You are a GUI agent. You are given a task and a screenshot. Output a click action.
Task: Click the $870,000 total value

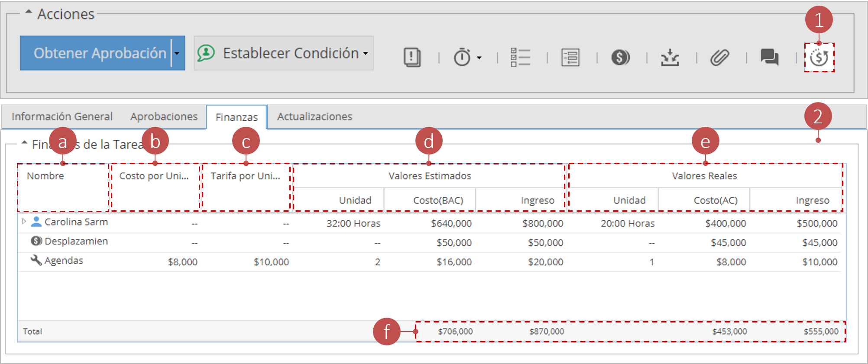click(x=547, y=332)
